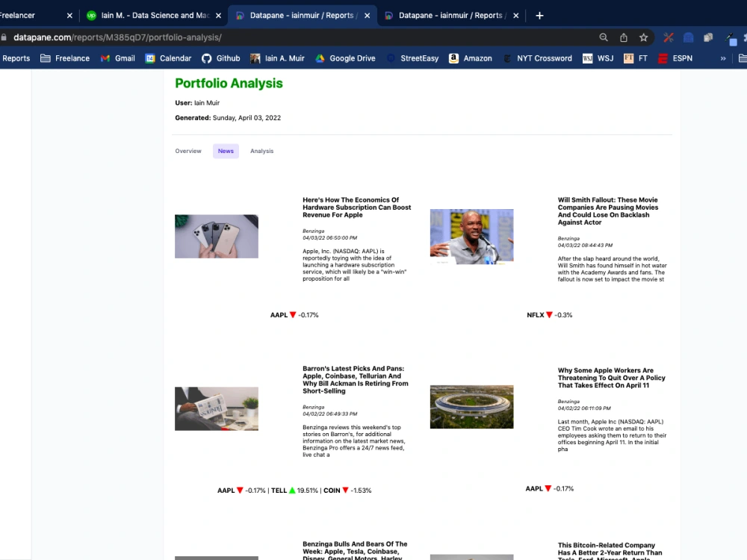Close the Iain M. Data Science tab
This screenshot has width=747, height=560.
coord(218,16)
